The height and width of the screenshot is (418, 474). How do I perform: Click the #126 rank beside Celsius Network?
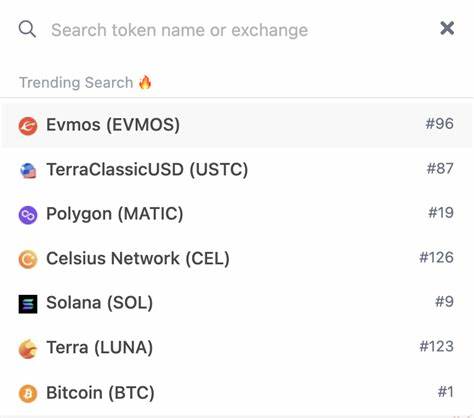coord(436,257)
